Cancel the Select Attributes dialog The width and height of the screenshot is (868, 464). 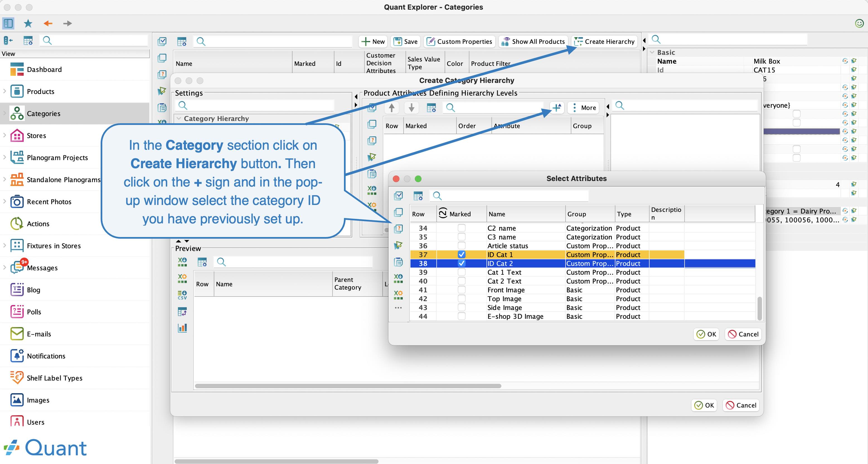tap(743, 334)
